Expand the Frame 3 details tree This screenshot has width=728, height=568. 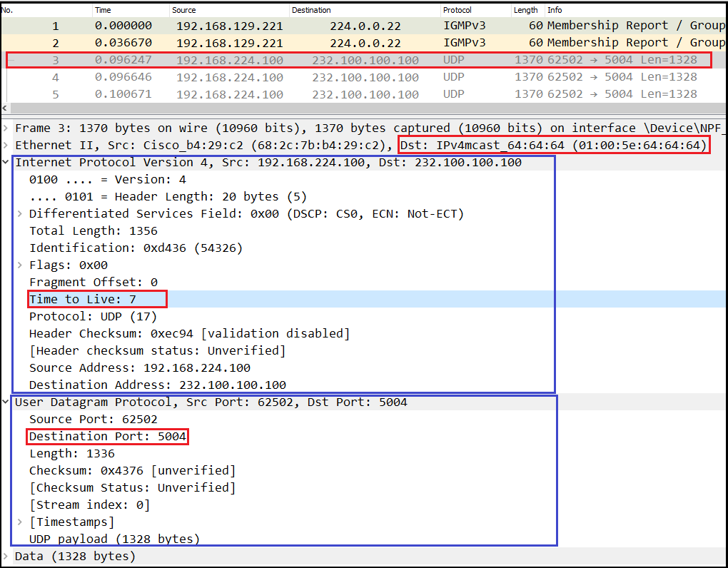tap(6, 128)
